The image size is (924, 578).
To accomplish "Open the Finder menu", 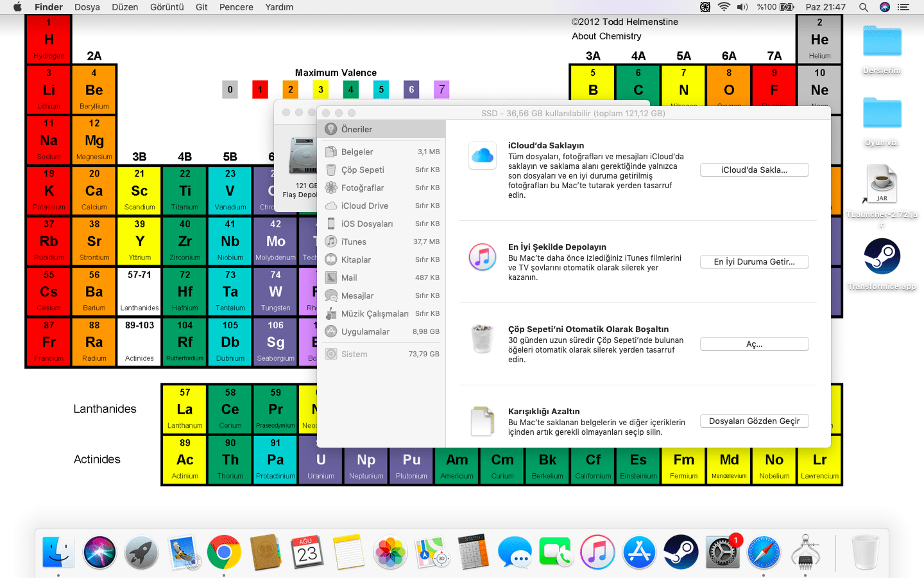I will pyautogui.click(x=49, y=7).
